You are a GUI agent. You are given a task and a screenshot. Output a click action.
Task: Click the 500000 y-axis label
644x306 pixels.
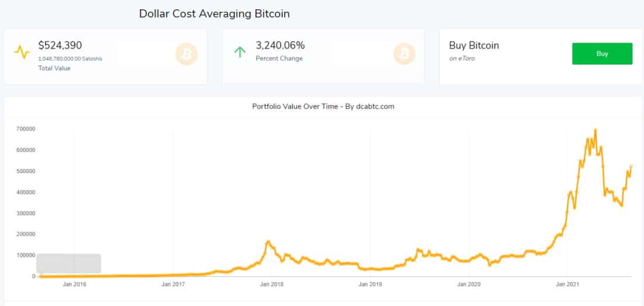click(25, 171)
